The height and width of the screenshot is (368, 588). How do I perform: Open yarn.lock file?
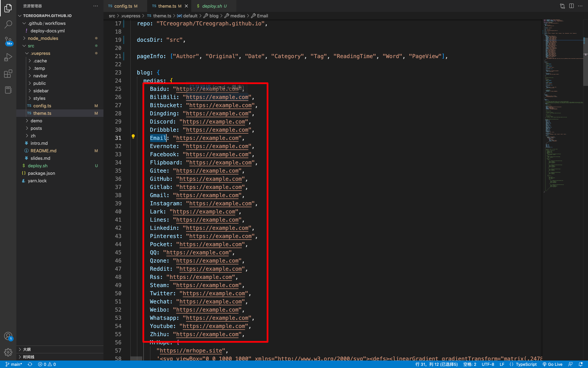click(x=60, y=181)
